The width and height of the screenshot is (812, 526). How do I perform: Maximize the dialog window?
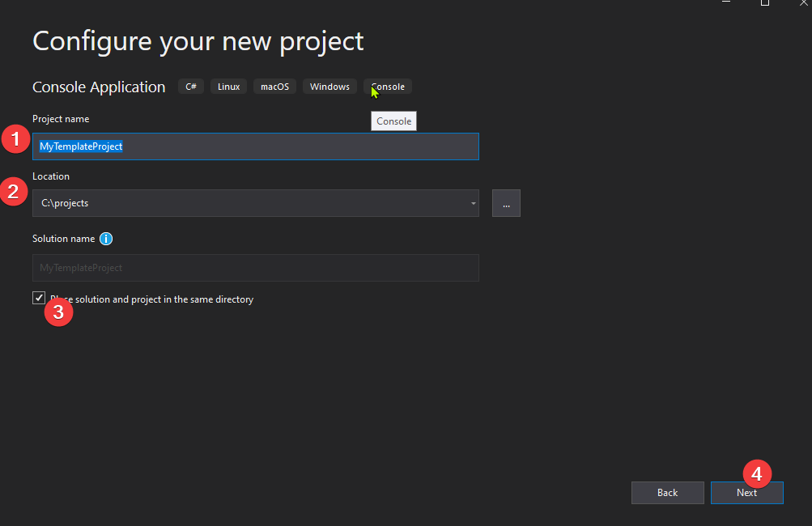point(764,2)
